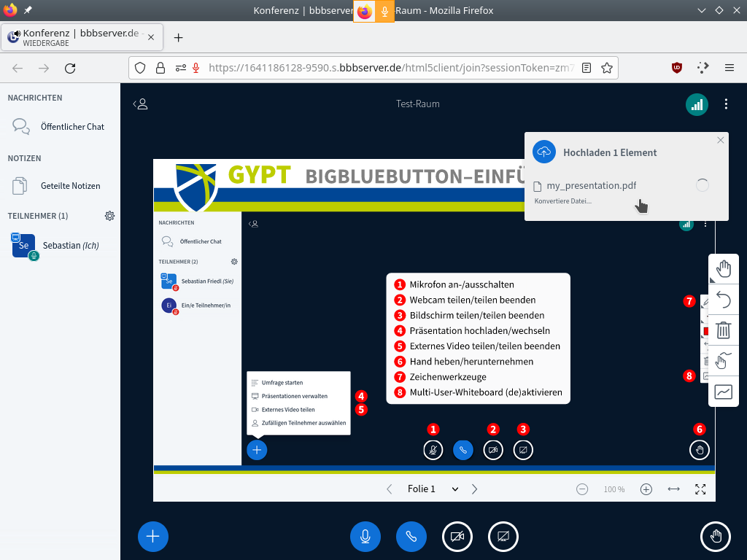Zoom in the presentation with plus
Image resolution: width=747 pixels, height=560 pixels.
(x=646, y=489)
